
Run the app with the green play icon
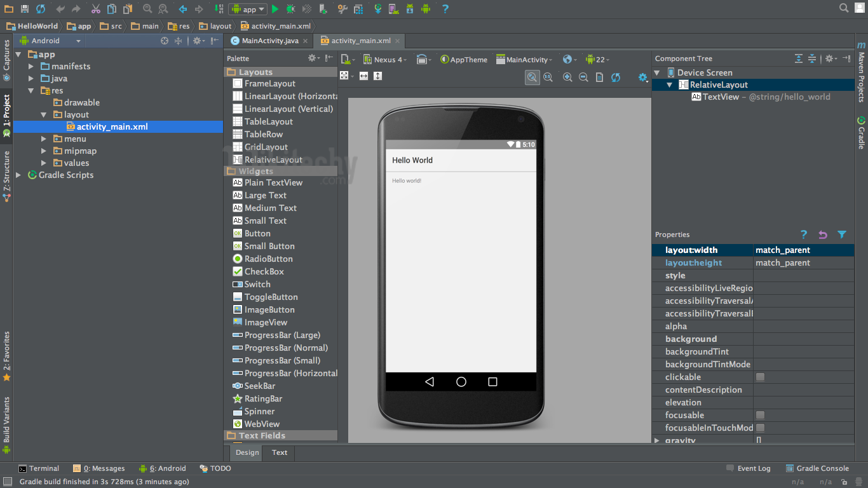click(x=275, y=9)
